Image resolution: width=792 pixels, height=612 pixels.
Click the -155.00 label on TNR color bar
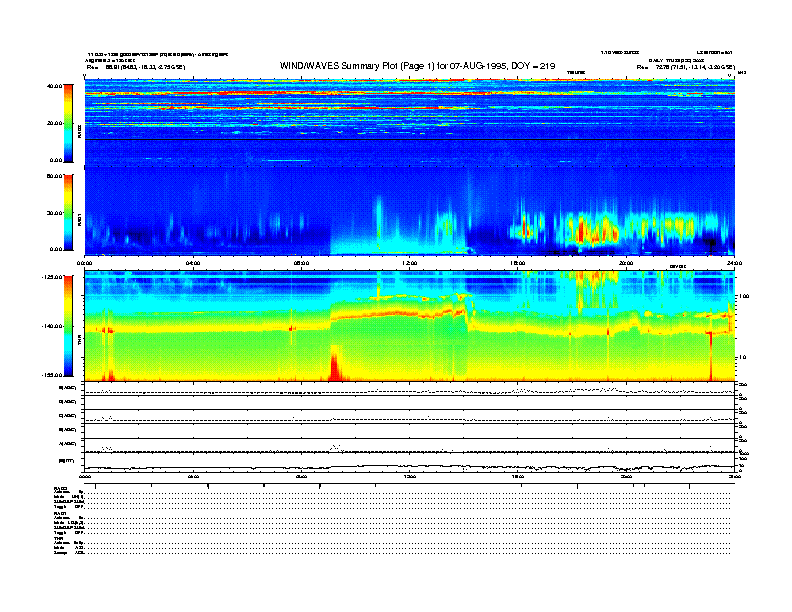(x=52, y=375)
